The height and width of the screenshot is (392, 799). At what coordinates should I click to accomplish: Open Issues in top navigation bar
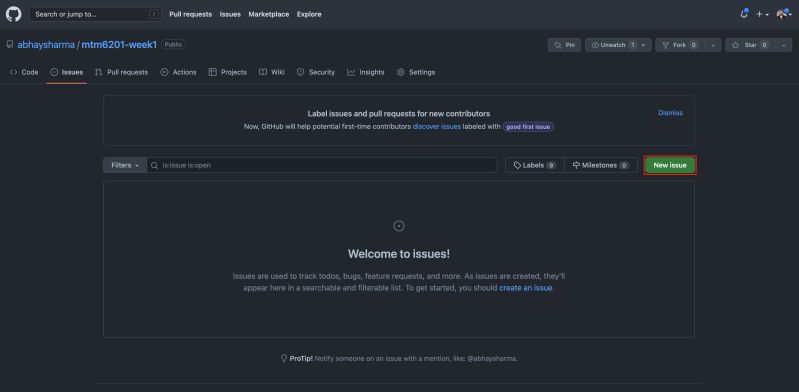pyautogui.click(x=230, y=14)
